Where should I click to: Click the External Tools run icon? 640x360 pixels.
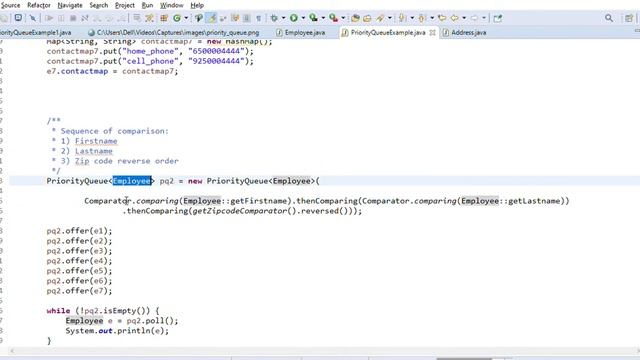point(333,18)
